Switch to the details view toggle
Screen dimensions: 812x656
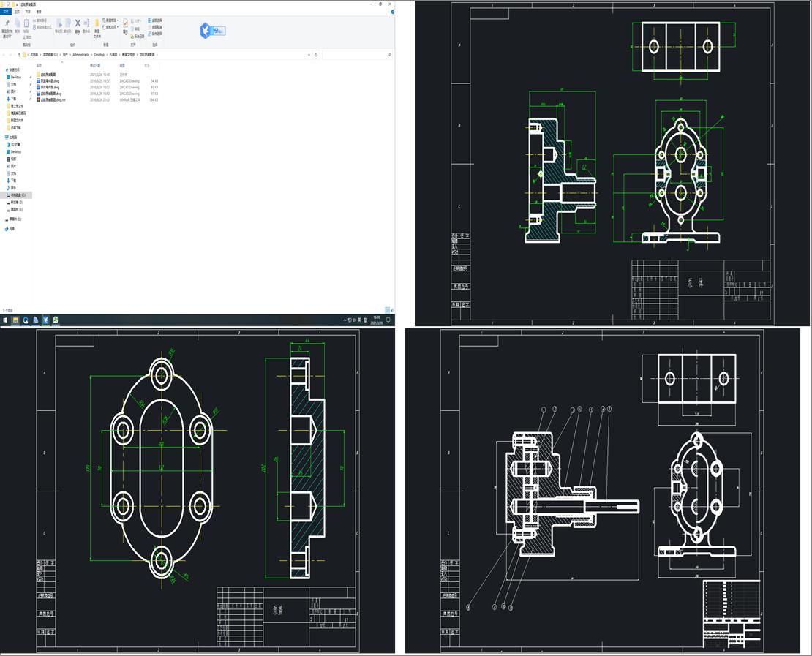(386, 310)
